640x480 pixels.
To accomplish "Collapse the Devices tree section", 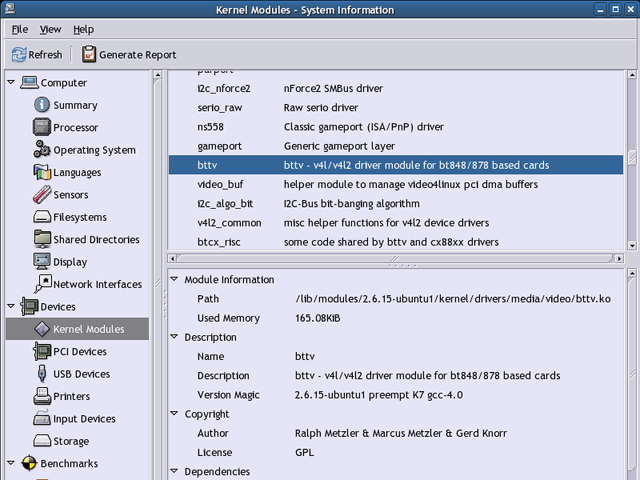I will point(11,307).
